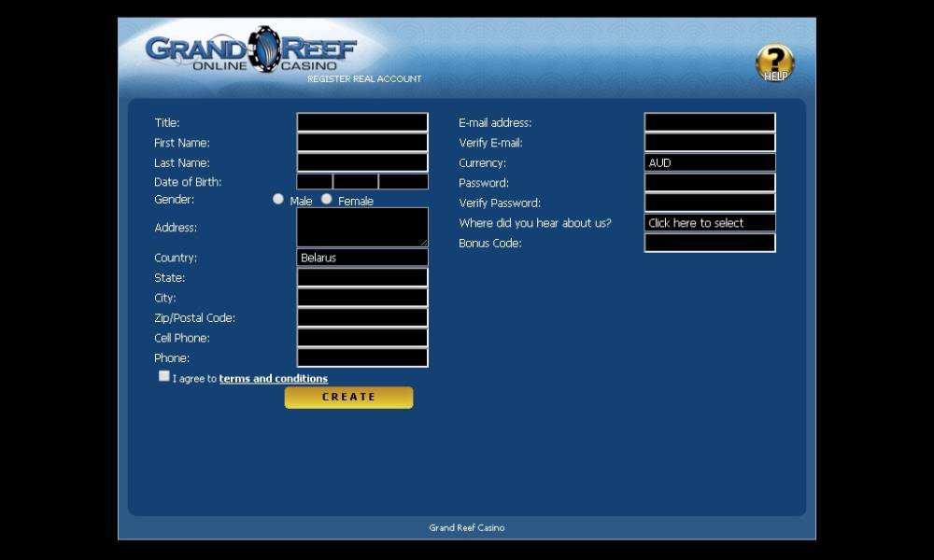Expand the 'Click here to select' dropdown
Viewport: 934px width, 560px height.
[710, 223]
